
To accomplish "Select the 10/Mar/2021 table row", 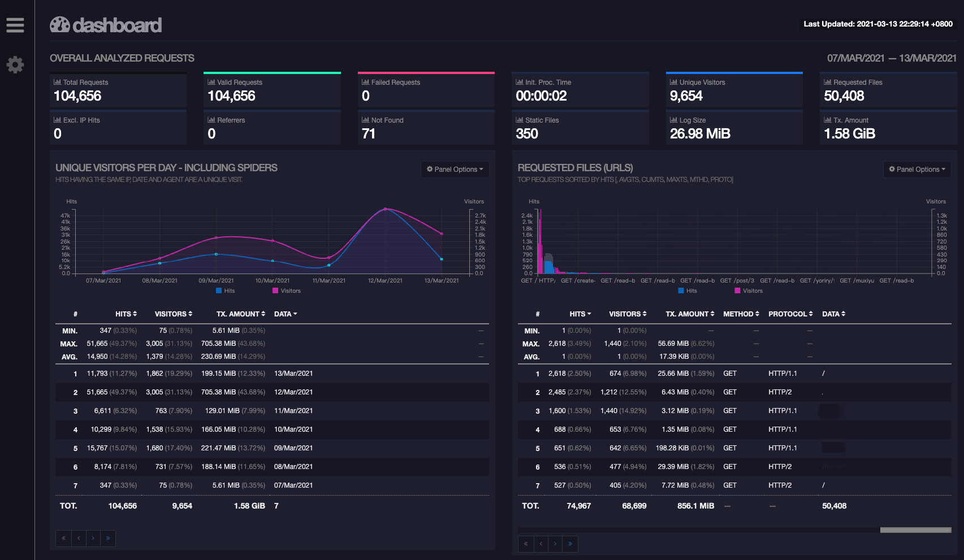I will (272, 429).
